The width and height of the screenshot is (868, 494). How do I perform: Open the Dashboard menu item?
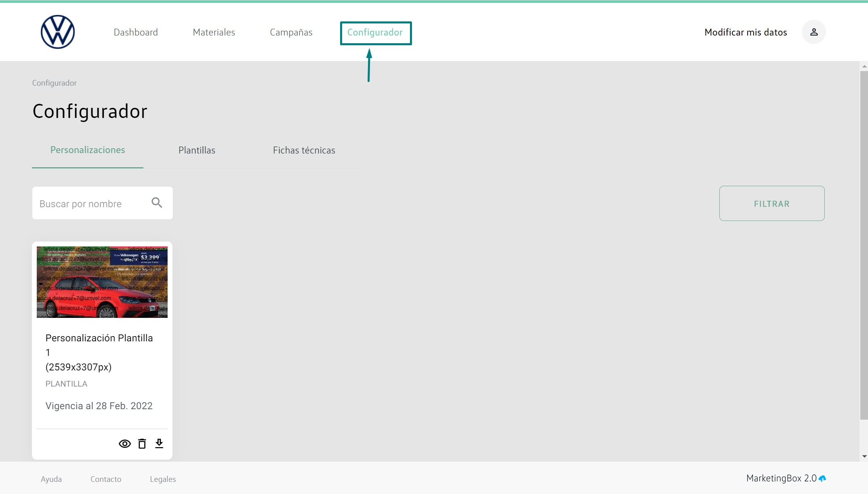point(136,32)
